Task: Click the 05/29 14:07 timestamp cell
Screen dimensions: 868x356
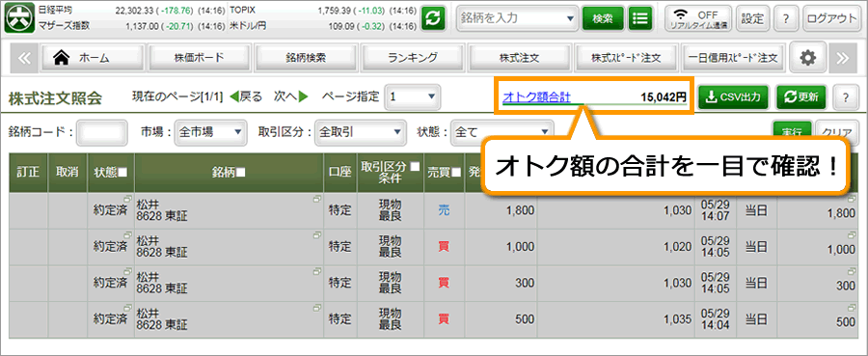Action: tap(716, 210)
